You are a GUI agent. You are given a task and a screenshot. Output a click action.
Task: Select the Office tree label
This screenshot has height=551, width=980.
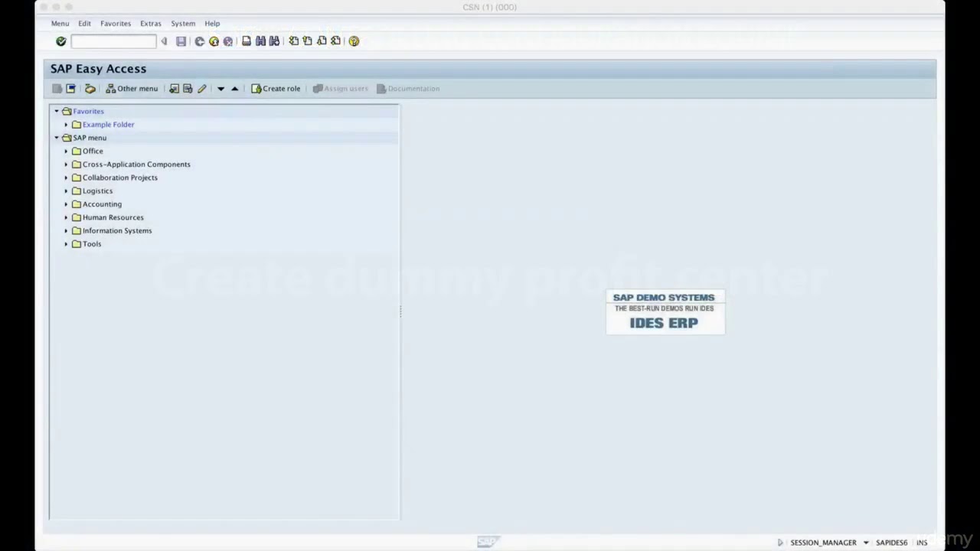[x=93, y=152]
